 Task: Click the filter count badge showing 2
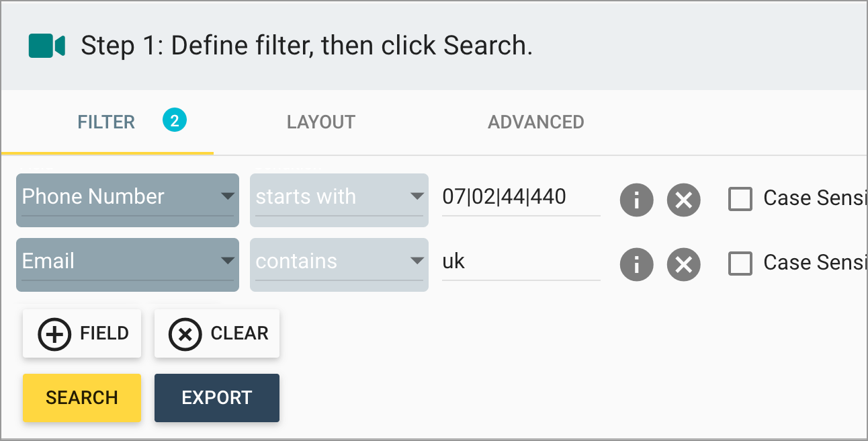tap(175, 122)
